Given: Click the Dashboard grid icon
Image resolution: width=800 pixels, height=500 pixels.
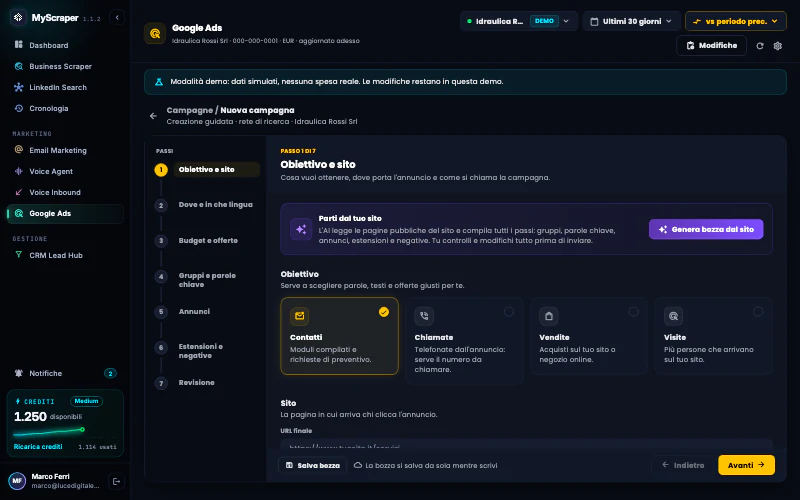Looking at the screenshot, I should (19, 44).
